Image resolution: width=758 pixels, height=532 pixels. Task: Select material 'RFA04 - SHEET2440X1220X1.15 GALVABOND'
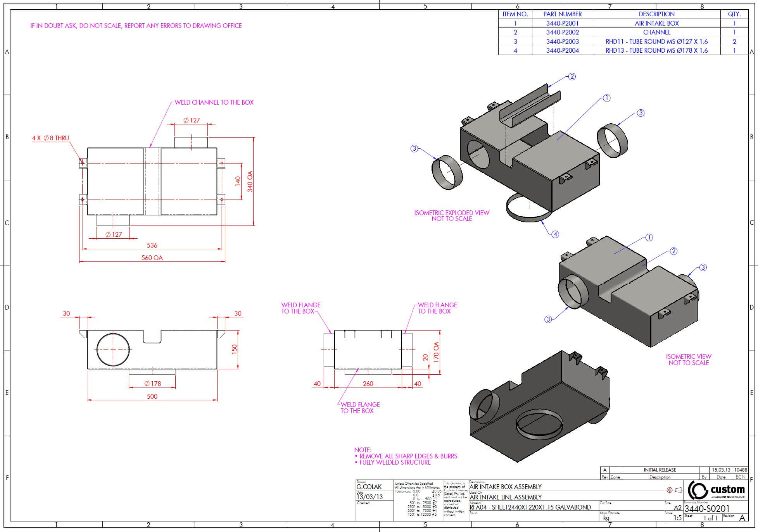click(x=530, y=507)
